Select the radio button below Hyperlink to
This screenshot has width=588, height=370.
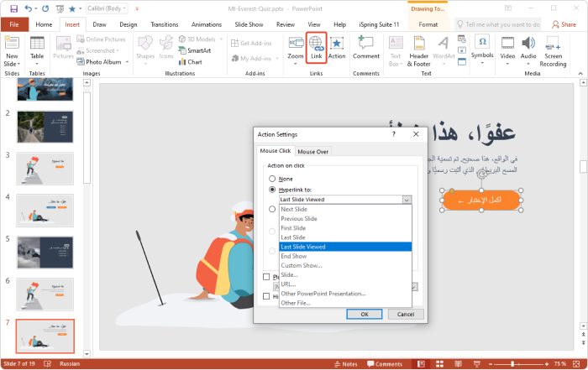(272, 209)
